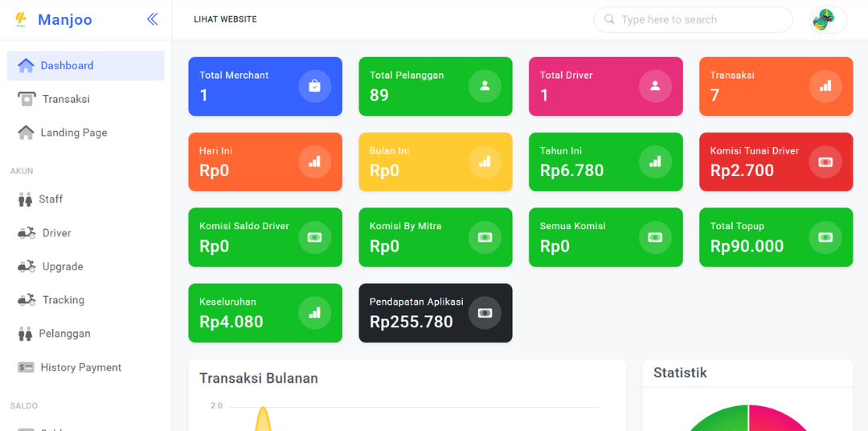Click the Transaksi bar chart icon

[x=825, y=86]
